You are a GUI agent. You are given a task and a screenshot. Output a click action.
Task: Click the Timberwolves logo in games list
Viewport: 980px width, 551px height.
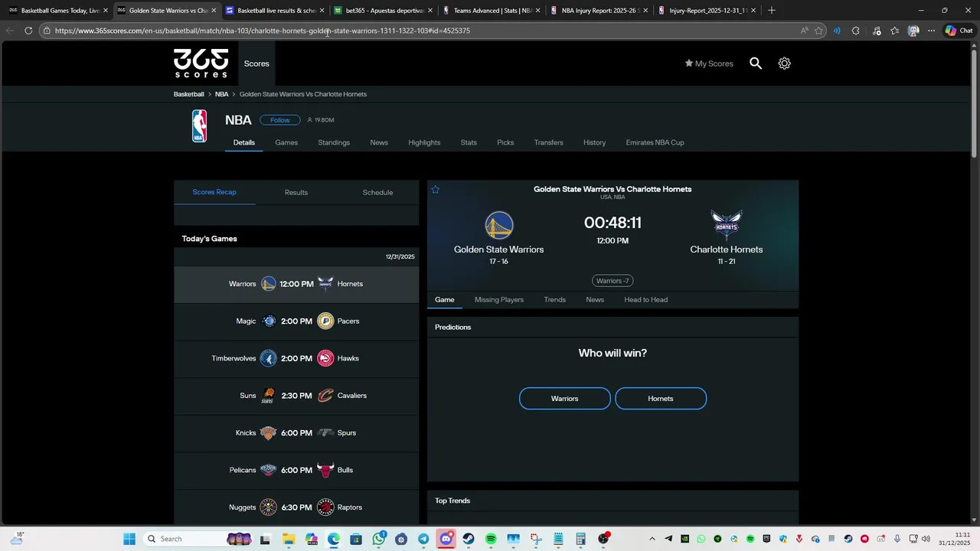(x=268, y=358)
